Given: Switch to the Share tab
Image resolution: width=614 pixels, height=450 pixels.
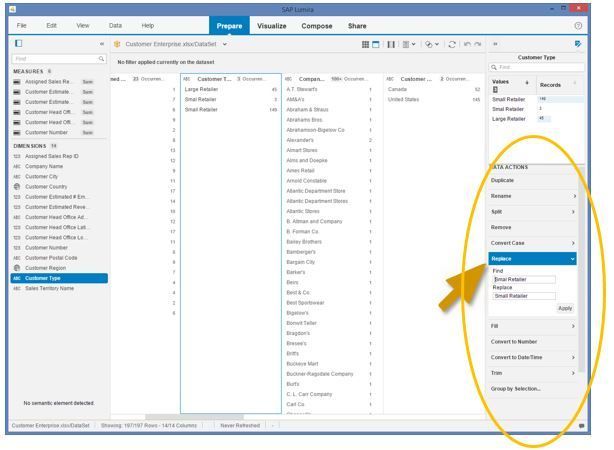Looking at the screenshot, I should pyautogui.click(x=357, y=26).
